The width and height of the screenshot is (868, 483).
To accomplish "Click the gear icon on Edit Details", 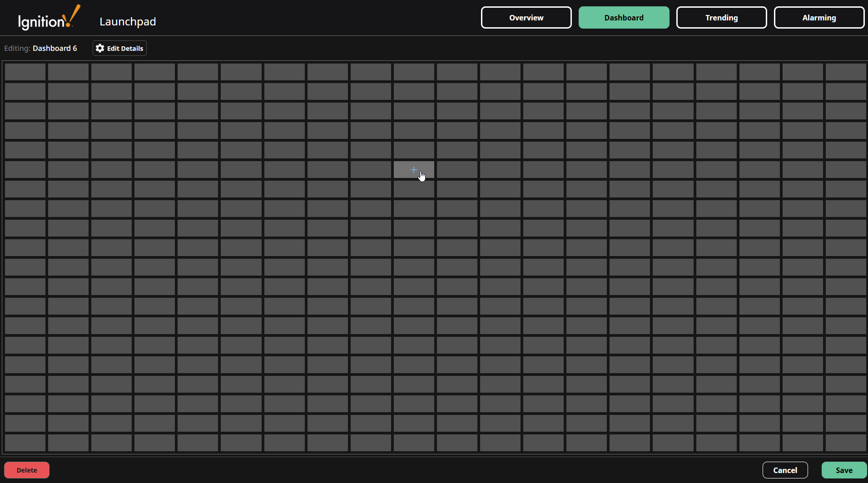I will coord(99,48).
